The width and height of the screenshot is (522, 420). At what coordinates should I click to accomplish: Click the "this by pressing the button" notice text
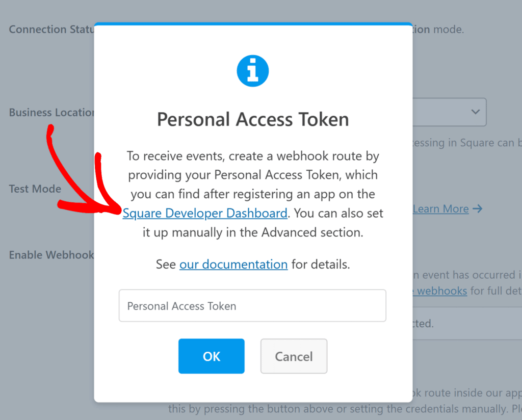pos(345,409)
